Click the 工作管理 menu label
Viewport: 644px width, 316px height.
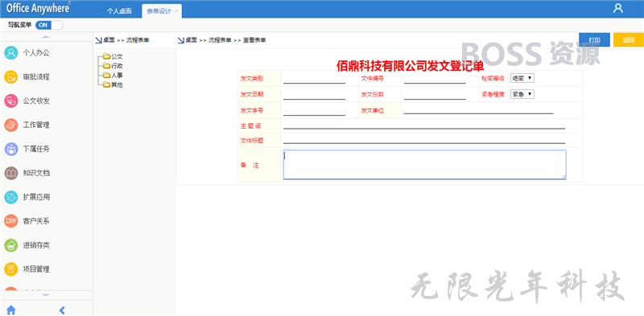pos(36,125)
